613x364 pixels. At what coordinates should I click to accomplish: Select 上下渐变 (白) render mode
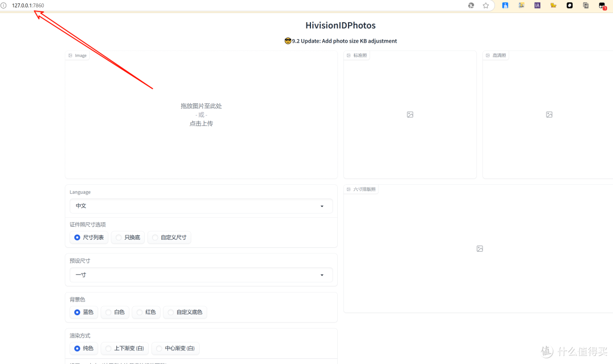125,348
